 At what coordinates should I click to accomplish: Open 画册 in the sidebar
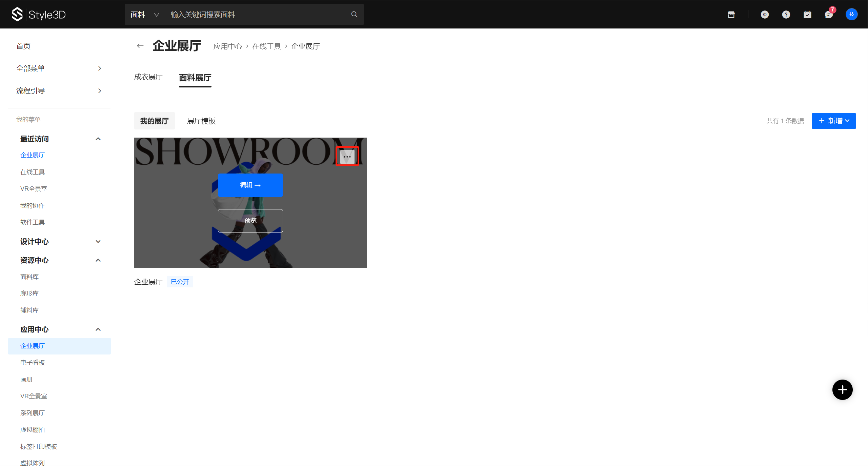[x=26, y=380]
